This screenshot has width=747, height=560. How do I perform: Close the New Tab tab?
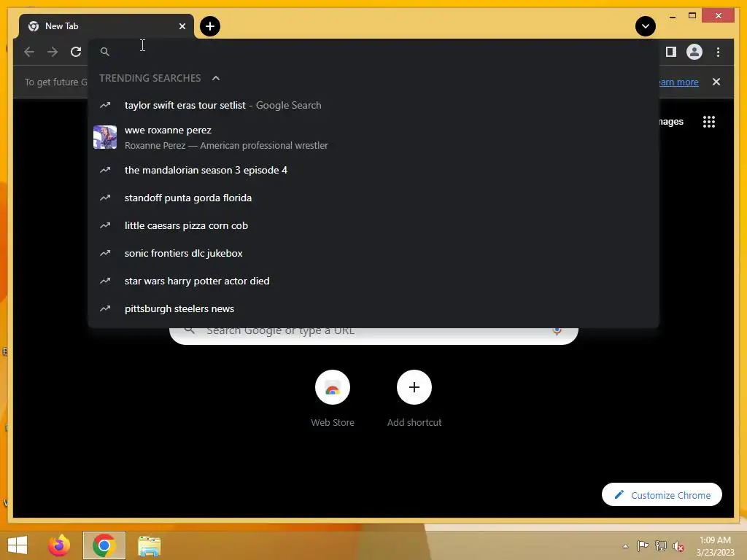click(x=182, y=26)
